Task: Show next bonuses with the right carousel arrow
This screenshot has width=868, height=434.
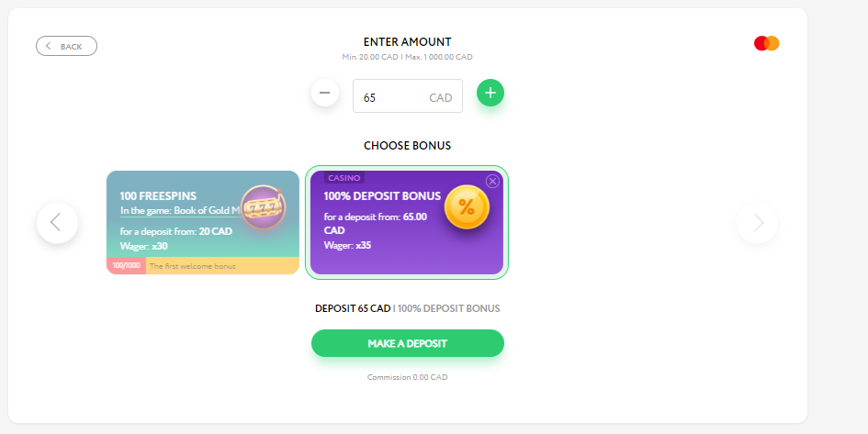Action: pyautogui.click(x=757, y=223)
